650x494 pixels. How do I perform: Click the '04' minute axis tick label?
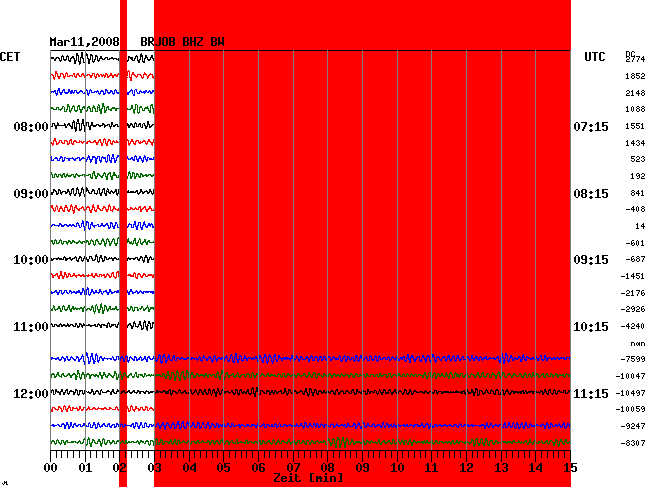click(189, 468)
